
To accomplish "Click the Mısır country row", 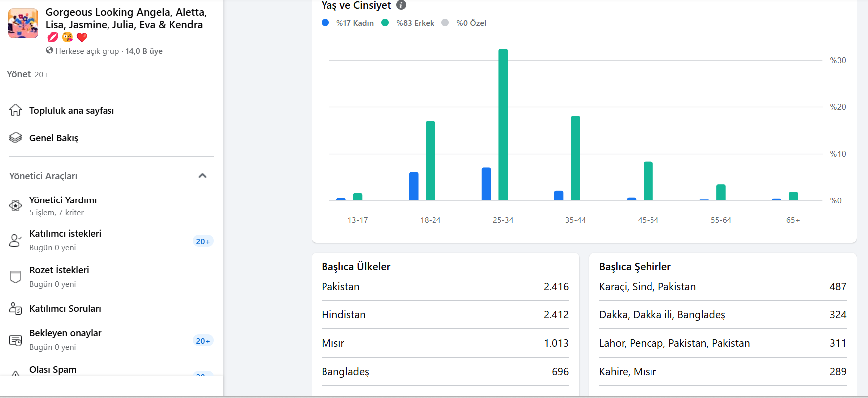I will coord(445,343).
